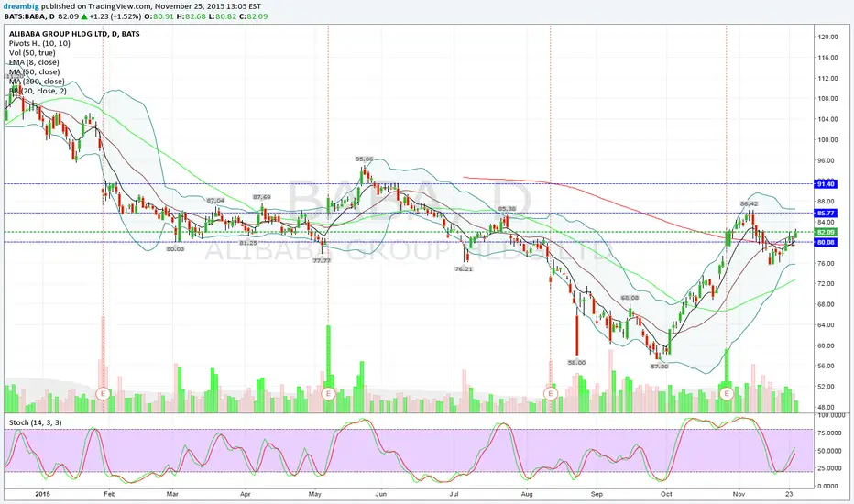This screenshot has width=854, height=504.
Task: Click the earnings E marker in August
Action: (x=551, y=393)
